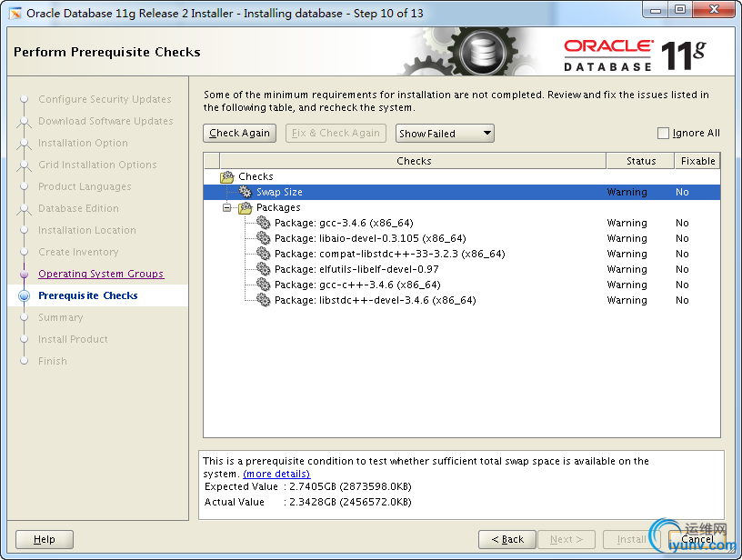Select the Installation Option step
The image size is (742, 560).
click(83, 143)
